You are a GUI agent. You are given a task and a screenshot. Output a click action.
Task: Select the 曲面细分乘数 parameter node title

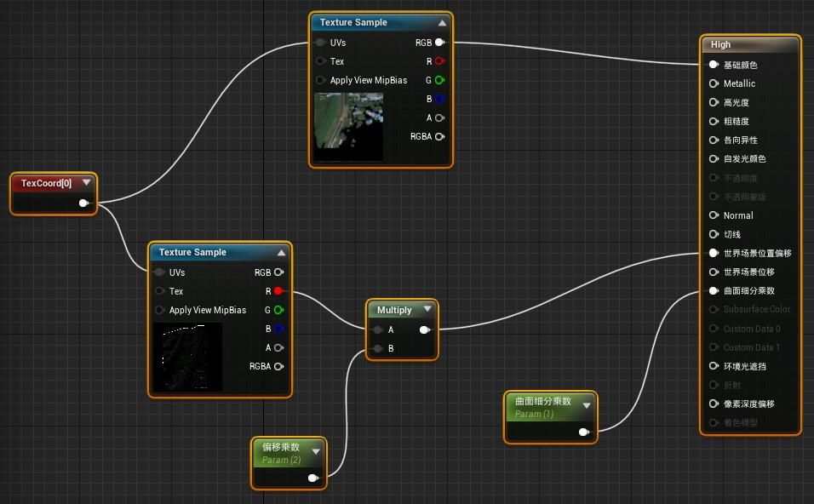(543, 401)
